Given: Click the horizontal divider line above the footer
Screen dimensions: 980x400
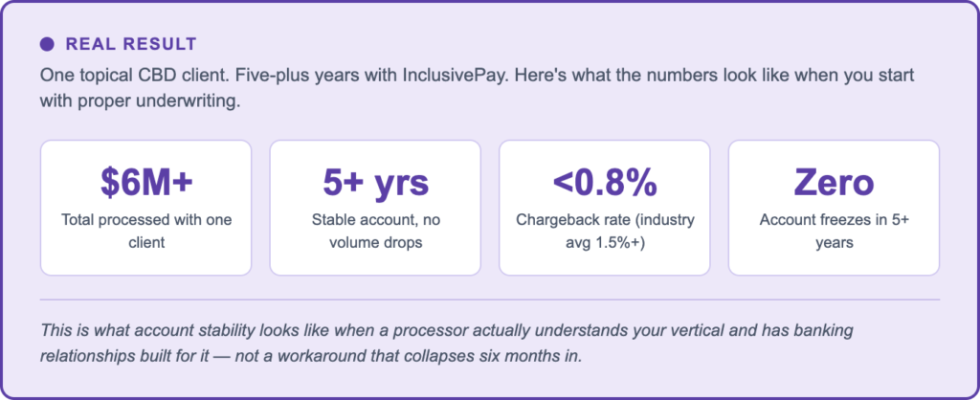Looking at the screenshot, I should [489, 300].
